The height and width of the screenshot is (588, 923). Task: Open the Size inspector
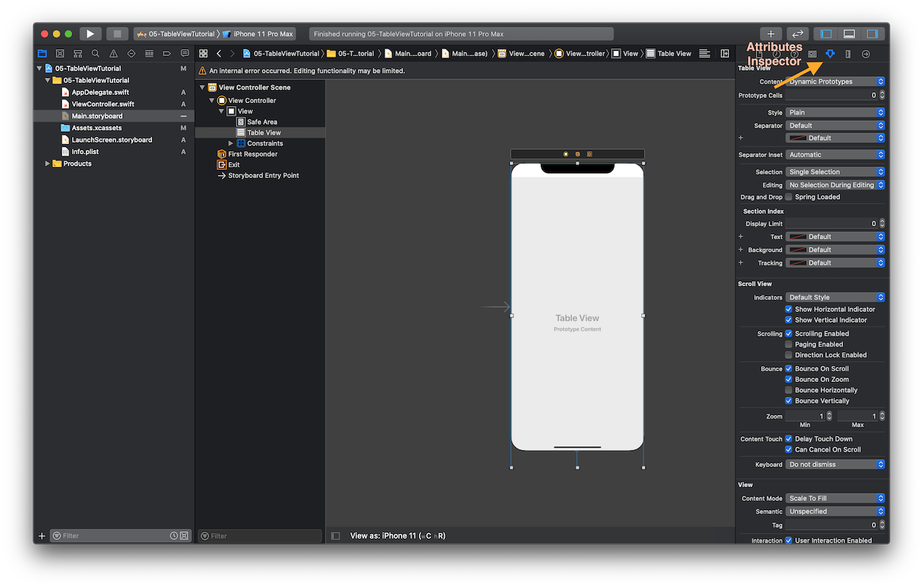pos(848,53)
